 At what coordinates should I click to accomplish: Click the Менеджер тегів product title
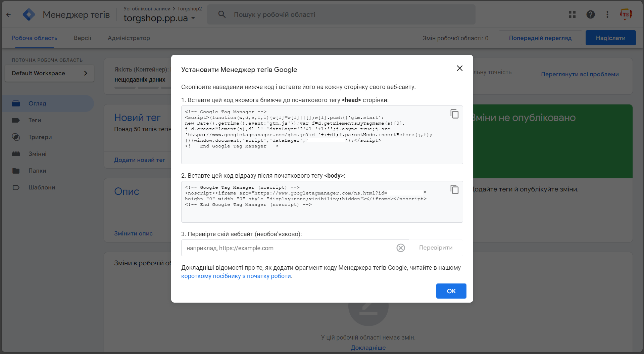76,15
